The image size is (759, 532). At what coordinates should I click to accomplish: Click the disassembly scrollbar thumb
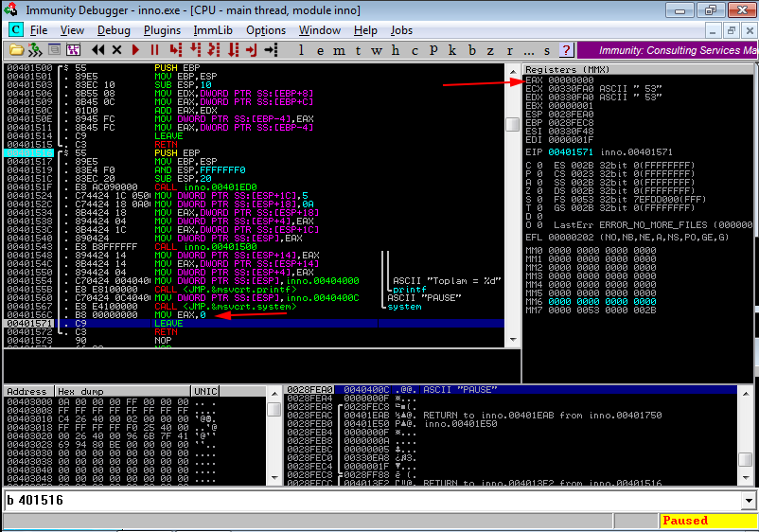513,124
